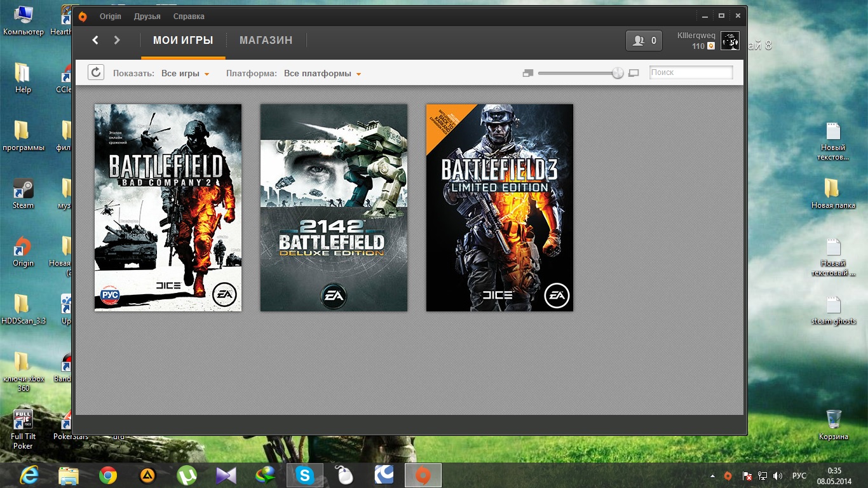The height and width of the screenshot is (488, 868).
Task: Maximize the Origin window
Action: (x=721, y=15)
